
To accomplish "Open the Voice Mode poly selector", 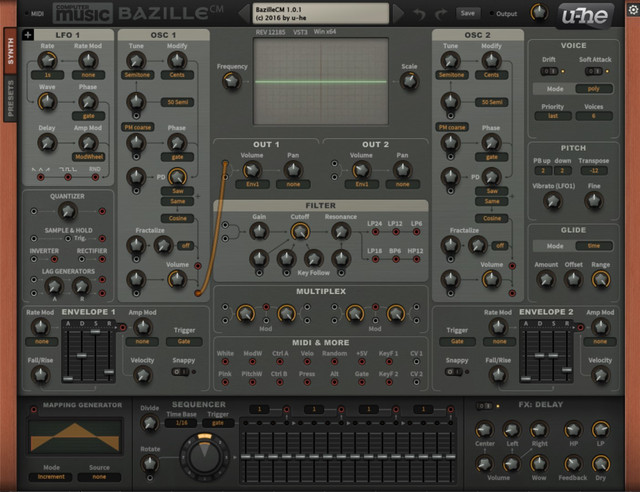I will click(x=594, y=89).
